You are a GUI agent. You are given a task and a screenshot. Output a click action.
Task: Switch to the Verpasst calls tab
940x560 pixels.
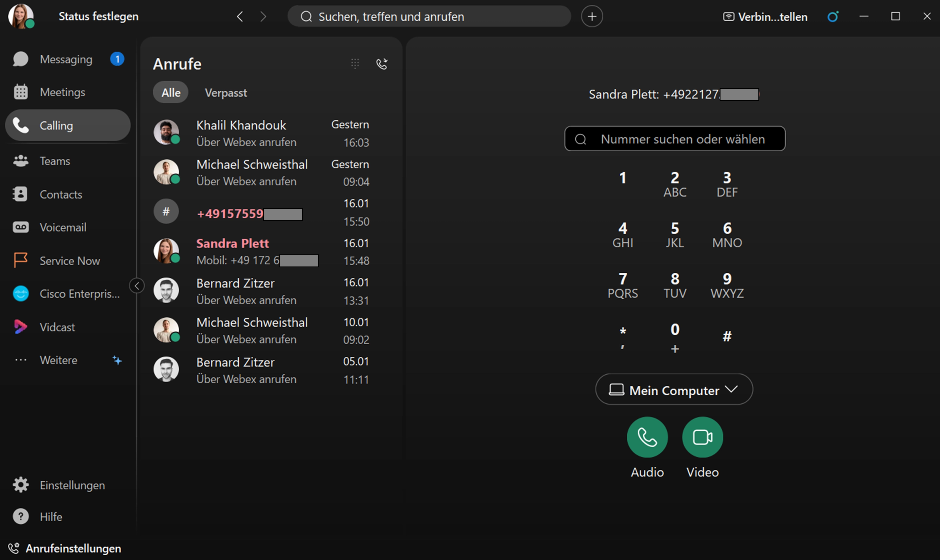pos(226,93)
